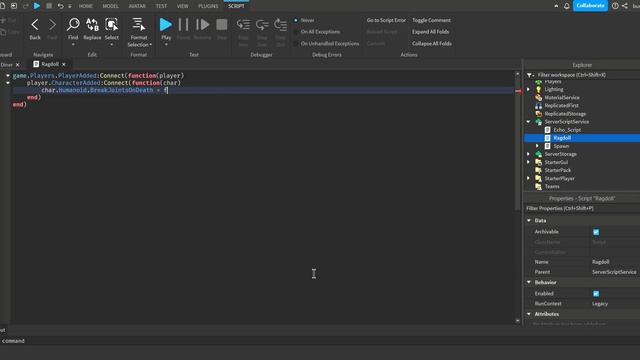Open the Find tool
The width and height of the screenshot is (640, 360).
pyautogui.click(x=73, y=24)
